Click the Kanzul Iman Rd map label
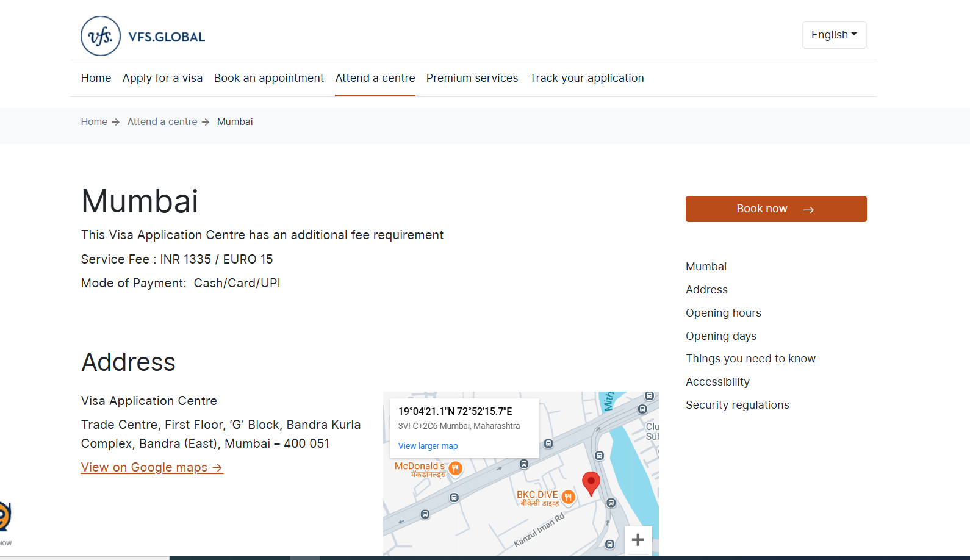 (x=539, y=529)
